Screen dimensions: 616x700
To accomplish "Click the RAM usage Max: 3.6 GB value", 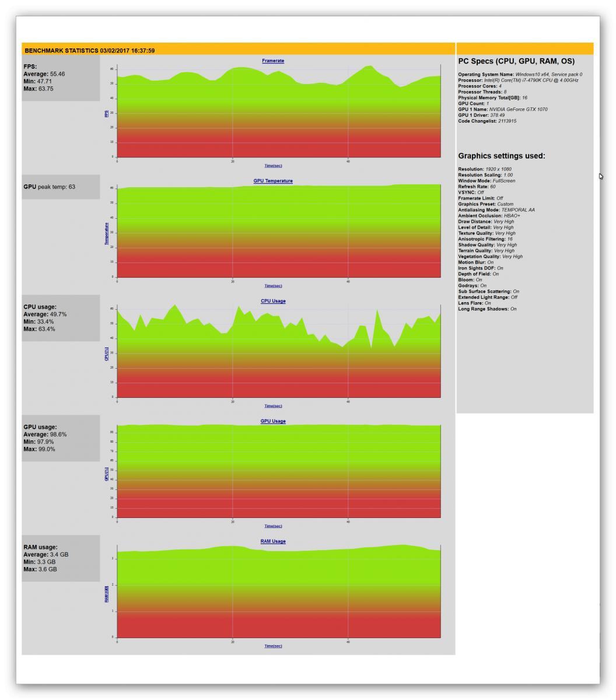I will pyautogui.click(x=40, y=570).
